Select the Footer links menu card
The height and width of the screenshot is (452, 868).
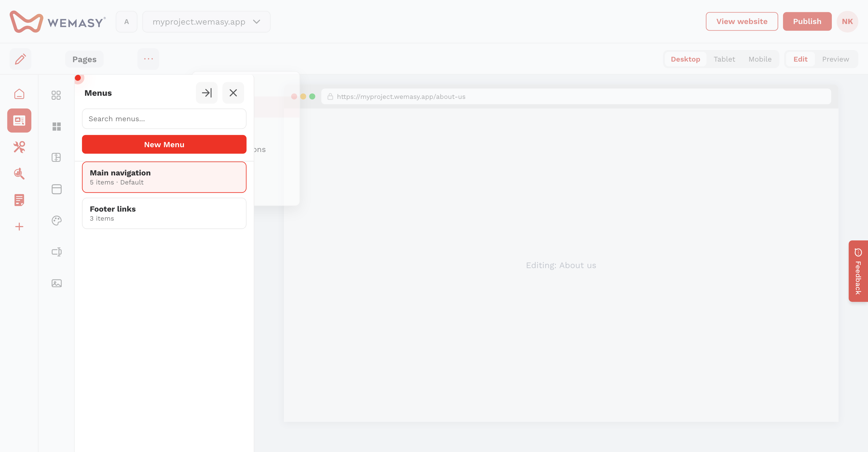click(x=164, y=213)
